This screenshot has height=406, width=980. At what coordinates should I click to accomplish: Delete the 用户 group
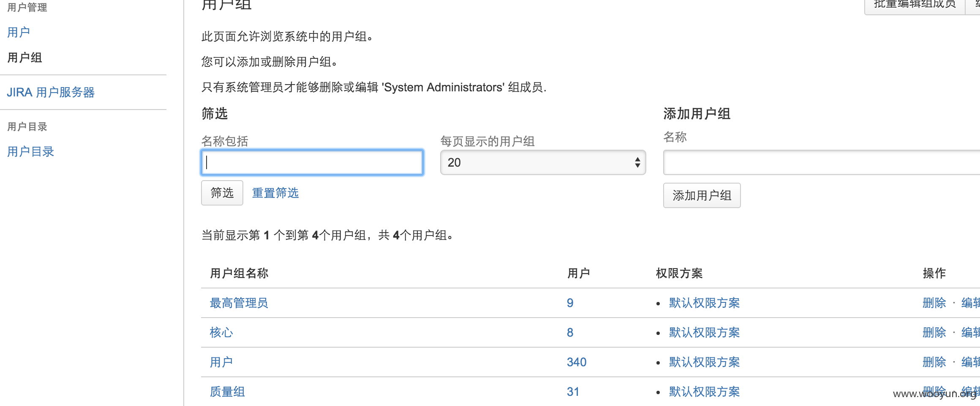pyautogui.click(x=934, y=362)
